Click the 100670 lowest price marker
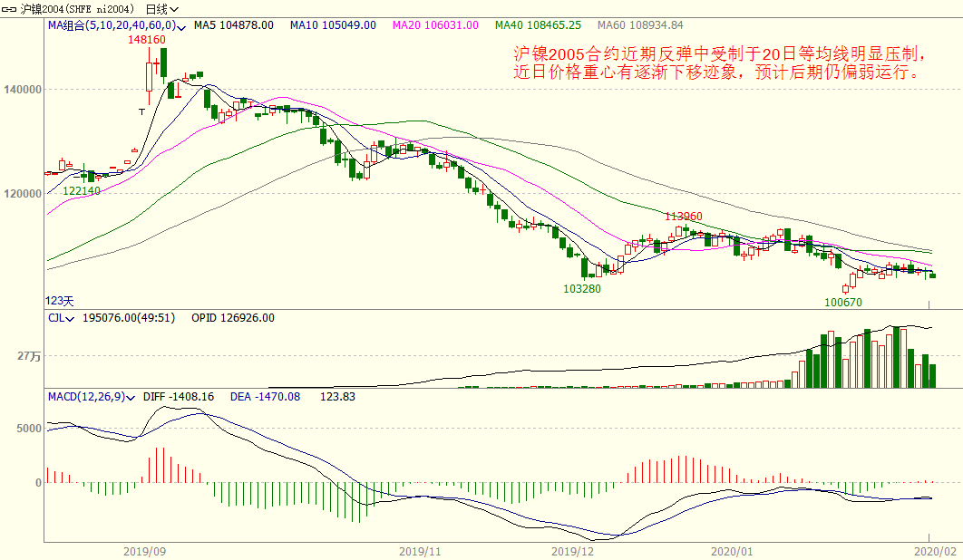This screenshot has width=963, height=560. pos(842,302)
